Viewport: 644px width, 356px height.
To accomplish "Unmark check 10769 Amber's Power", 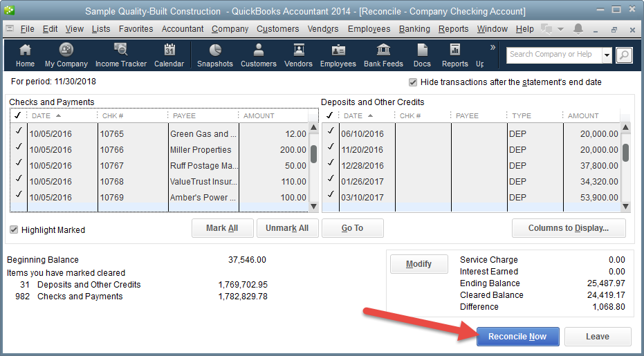I will click(19, 194).
